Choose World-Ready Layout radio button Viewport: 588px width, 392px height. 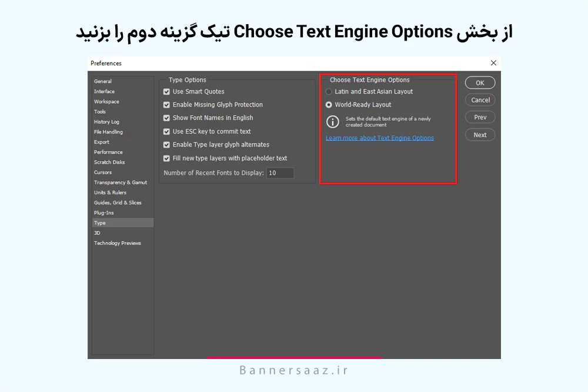click(x=329, y=105)
